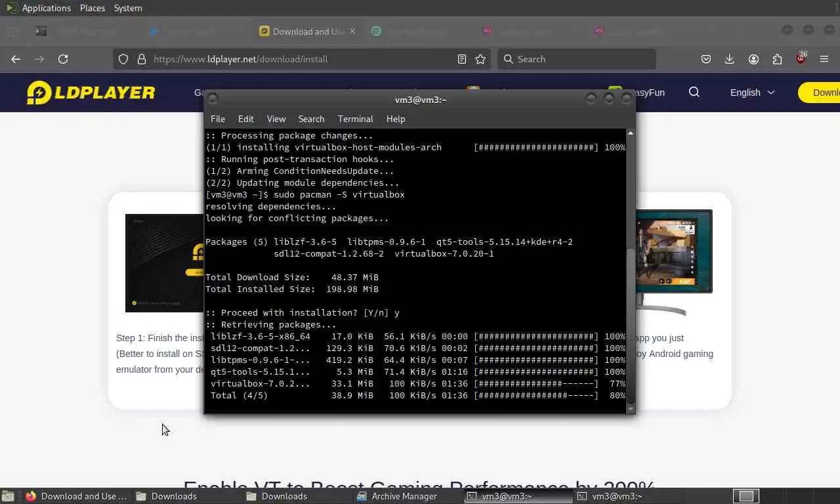Image resolution: width=840 pixels, height=504 pixels.
Task: Switch to Archive Manager taskbar item
Action: pos(397,496)
